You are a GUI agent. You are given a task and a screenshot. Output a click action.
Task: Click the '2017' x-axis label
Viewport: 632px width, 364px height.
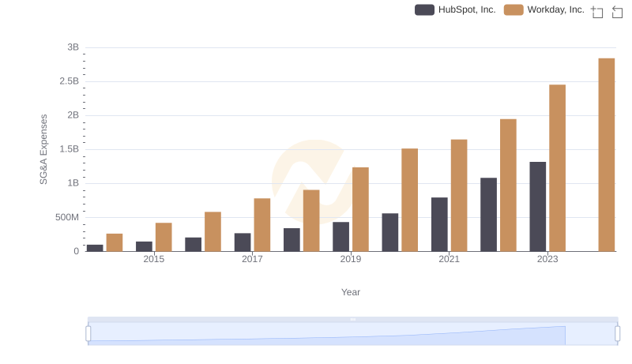252,259
